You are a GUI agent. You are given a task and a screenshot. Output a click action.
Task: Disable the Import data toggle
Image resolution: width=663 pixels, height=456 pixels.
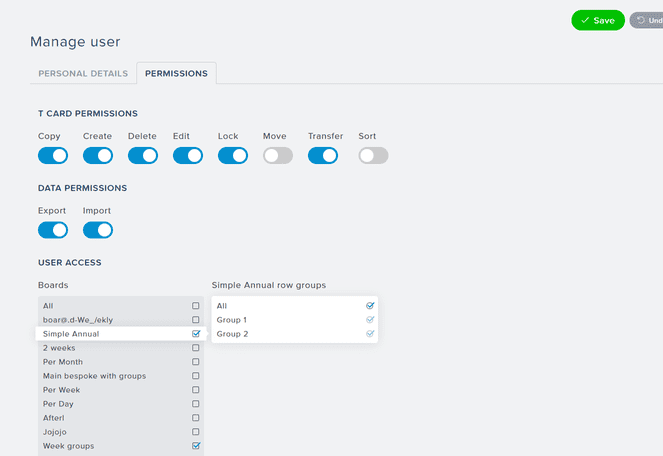[x=98, y=230]
